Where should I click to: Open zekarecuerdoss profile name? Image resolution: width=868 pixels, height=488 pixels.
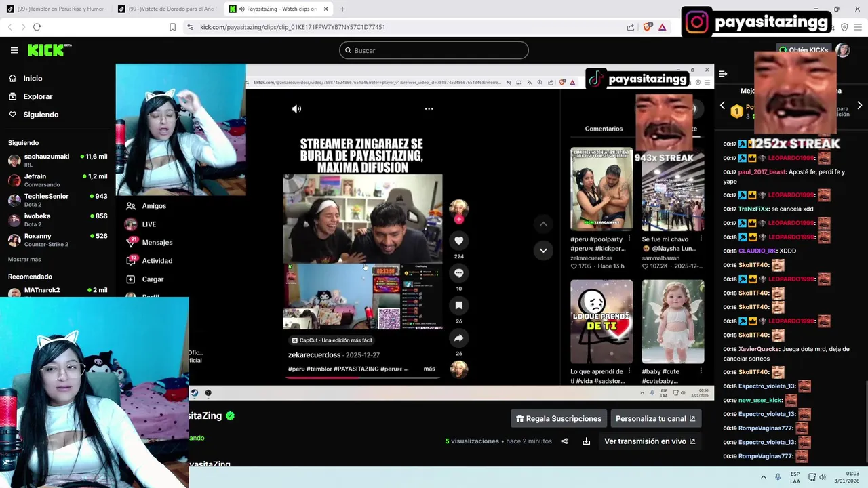pyautogui.click(x=314, y=355)
